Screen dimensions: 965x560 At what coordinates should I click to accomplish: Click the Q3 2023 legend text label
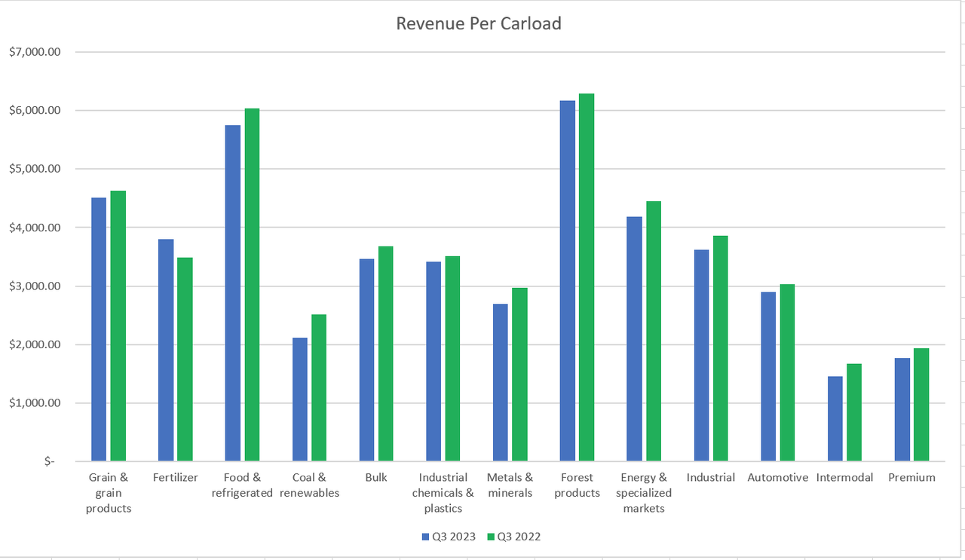[453, 537]
